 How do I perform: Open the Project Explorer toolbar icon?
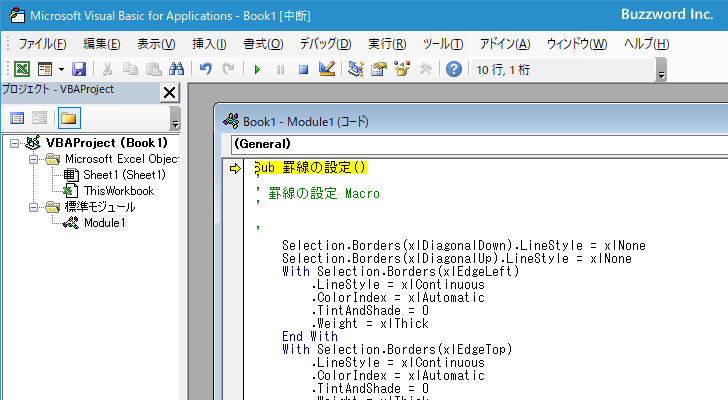[356, 69]
